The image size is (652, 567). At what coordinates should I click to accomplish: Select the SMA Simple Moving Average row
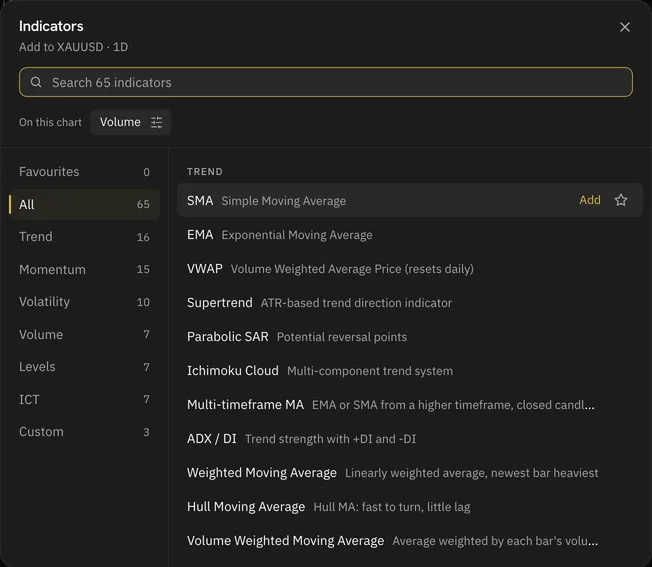point(410,200)
